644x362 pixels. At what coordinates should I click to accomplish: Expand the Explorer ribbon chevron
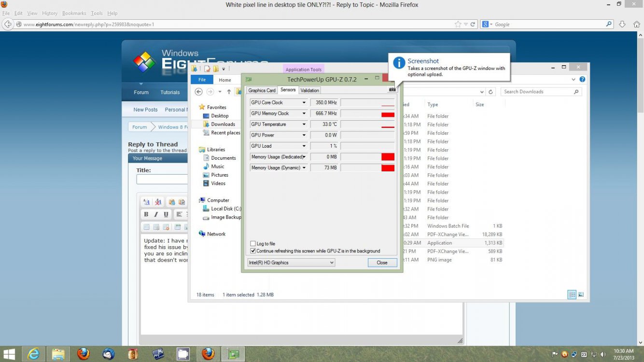click(574, 79)
